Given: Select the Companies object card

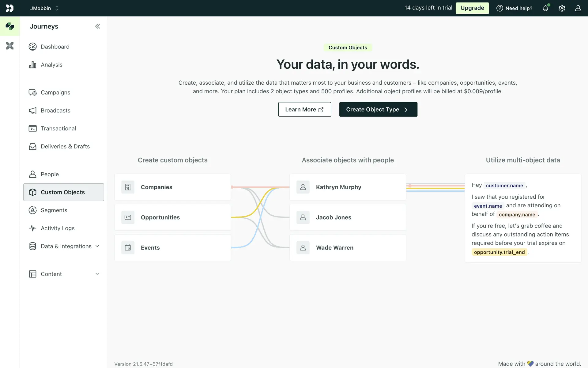Looking at the screenshot, I should click(172, 187).
